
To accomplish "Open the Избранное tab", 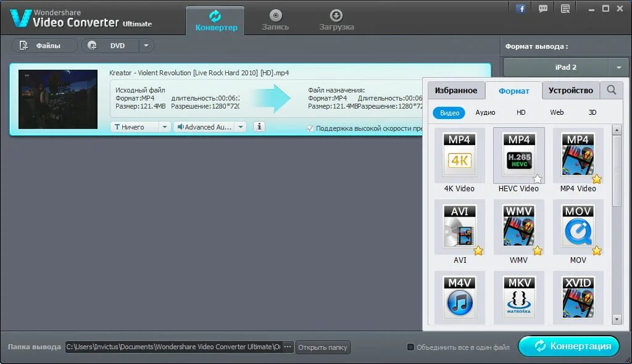I will pos(456,90).
